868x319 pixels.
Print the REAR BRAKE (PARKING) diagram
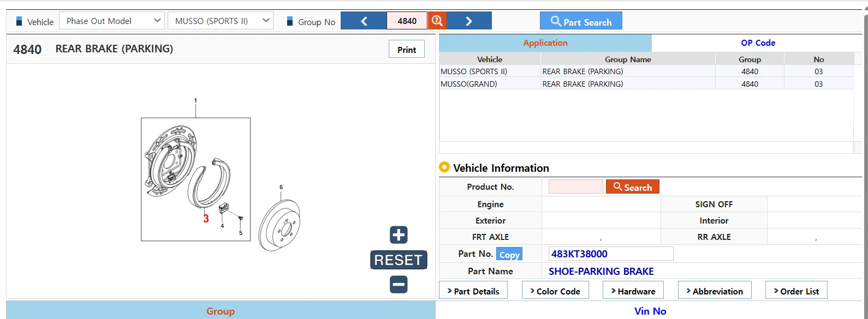point(407,49)
